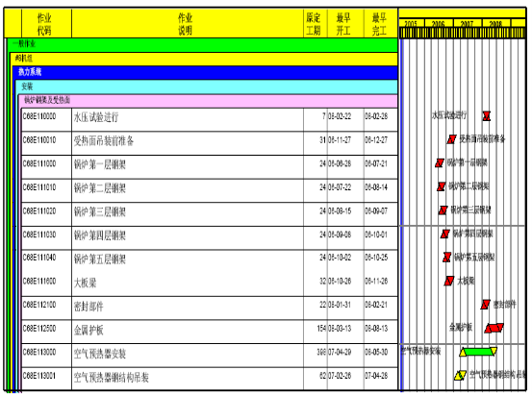Click the red Gantt bar for 金属护板
532x395 pixels.
point(494,328)
